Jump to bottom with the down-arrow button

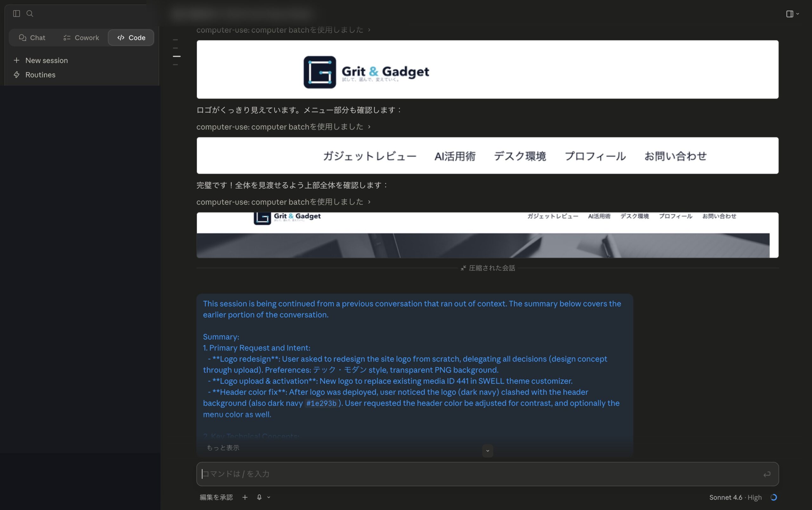pyautogui.click(x=488, y=451)
